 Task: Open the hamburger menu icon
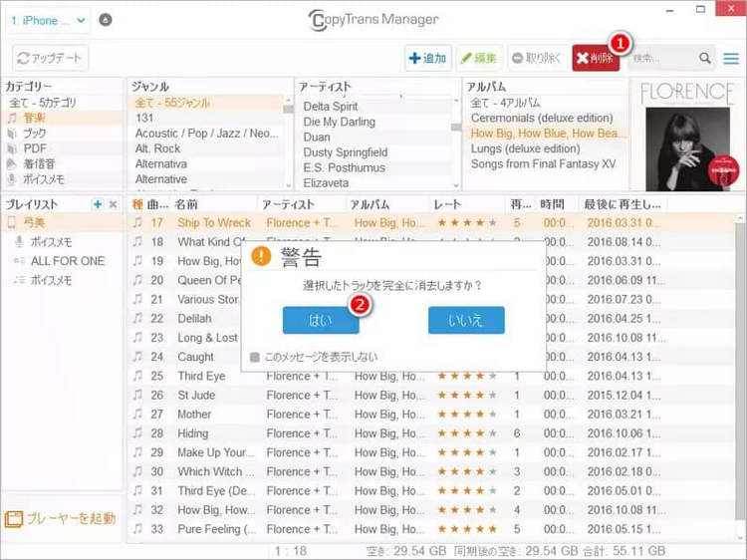click(x=731, y=58)
